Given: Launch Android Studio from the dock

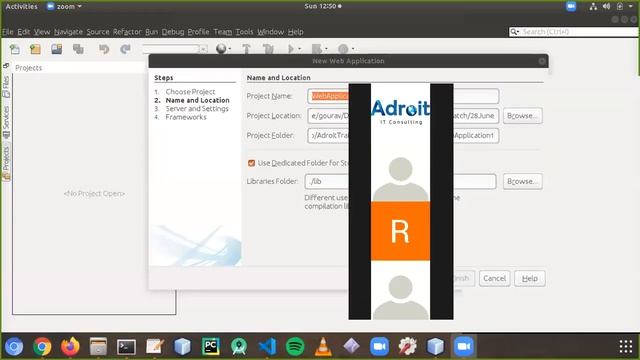Looking at the screenshot, I should pos(239,347).
